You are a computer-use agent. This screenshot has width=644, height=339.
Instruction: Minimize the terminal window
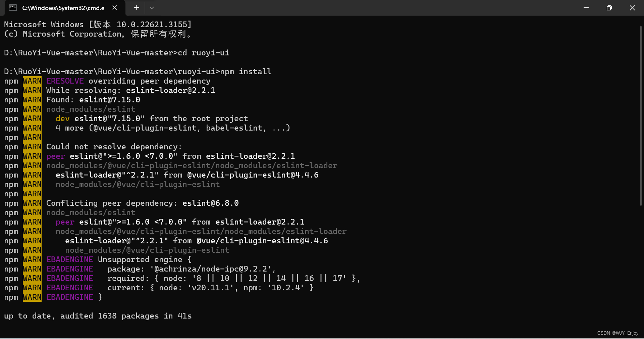586,8
